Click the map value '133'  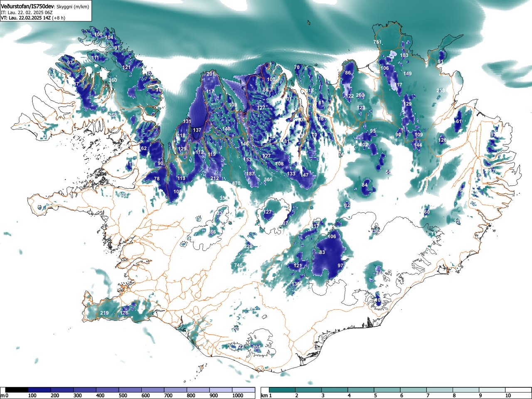click(x=291, y=174)
